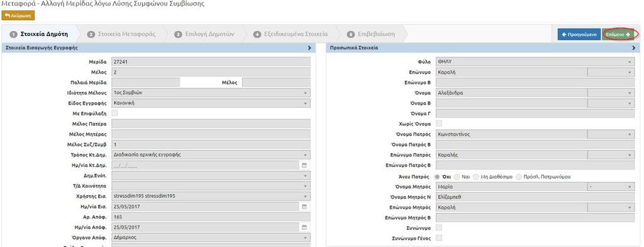Viewport: 644px width, 247px height.
Task: Go back with Προηγούμενο button
Action: coord(579,35)
